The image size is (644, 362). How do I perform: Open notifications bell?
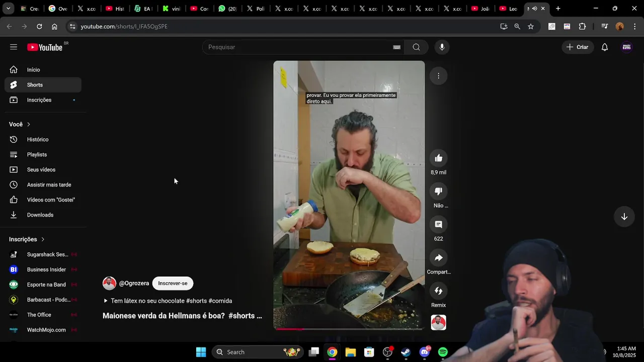pyautogui.click(x=605, y=47)
